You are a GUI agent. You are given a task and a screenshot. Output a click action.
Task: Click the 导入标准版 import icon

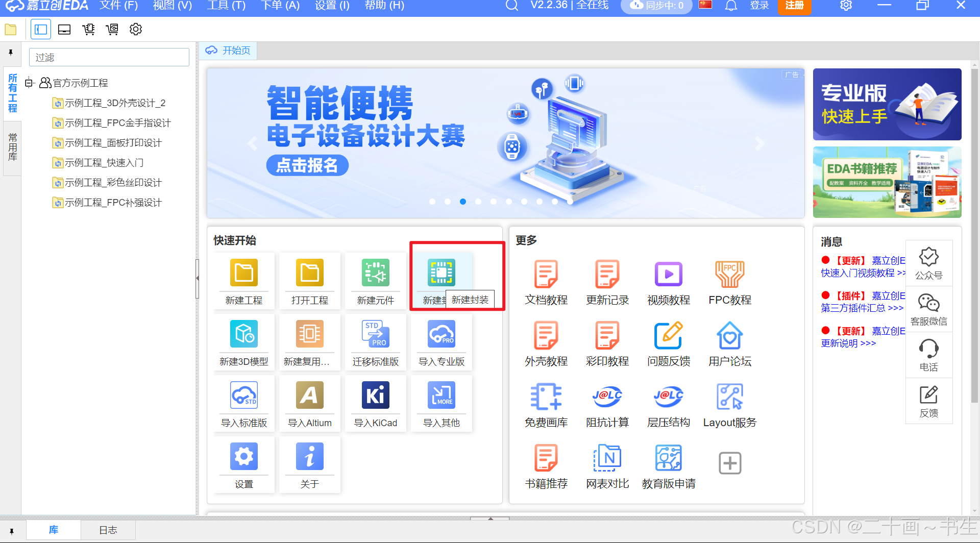[244, 396]
